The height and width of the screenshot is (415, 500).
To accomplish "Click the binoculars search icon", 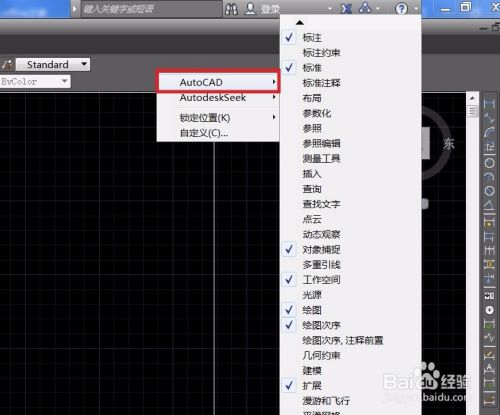I will (231, 9).
